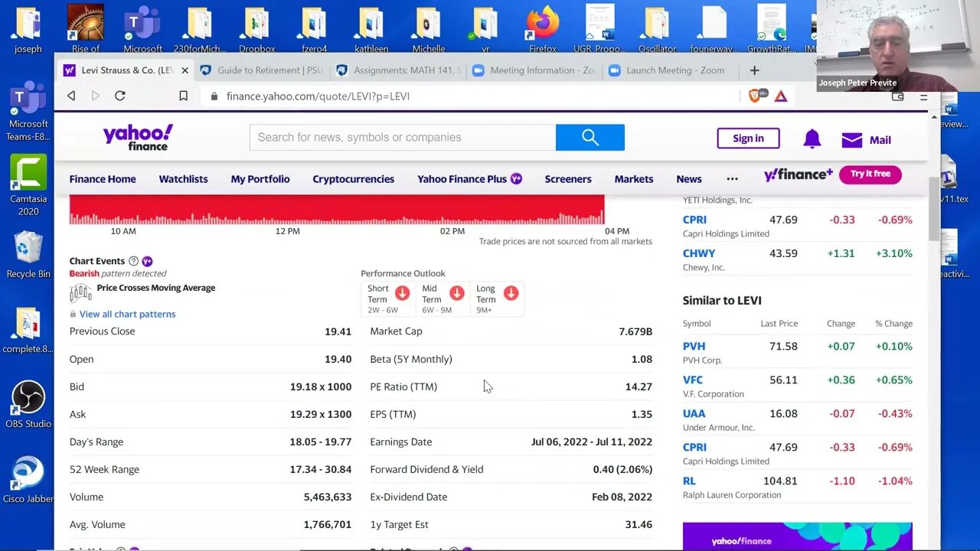980x551 pixels.
Task: Close the Levi Strauss & Co. tab
Action: click(185, 70)
